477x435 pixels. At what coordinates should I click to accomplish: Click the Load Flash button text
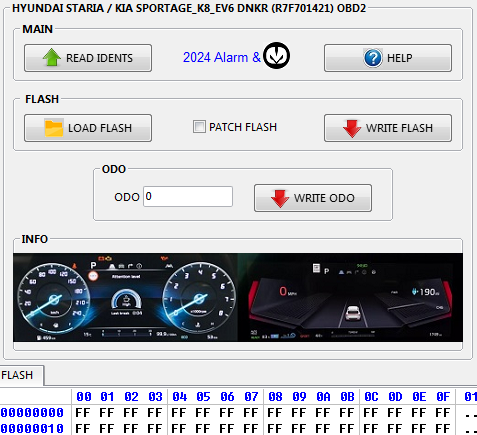click(100, 128)
